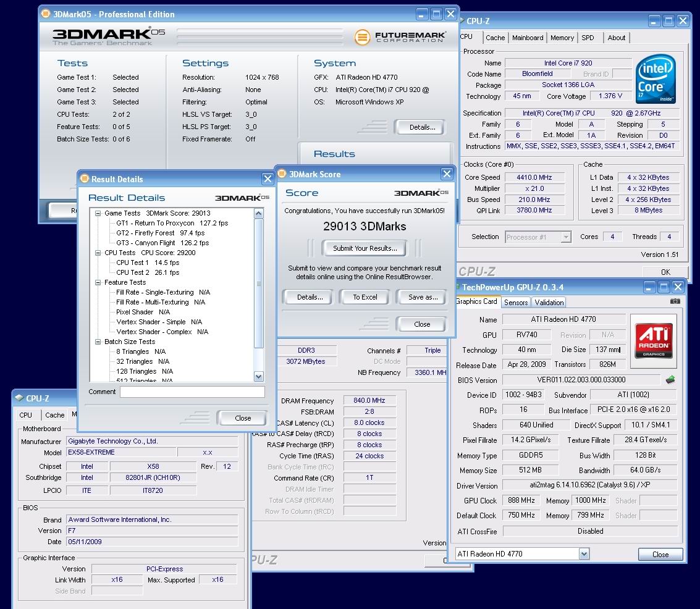This screenshot has height=609, width=700.
Task: Collapse the CPU Tests tree node
Action: pos(98,253)
